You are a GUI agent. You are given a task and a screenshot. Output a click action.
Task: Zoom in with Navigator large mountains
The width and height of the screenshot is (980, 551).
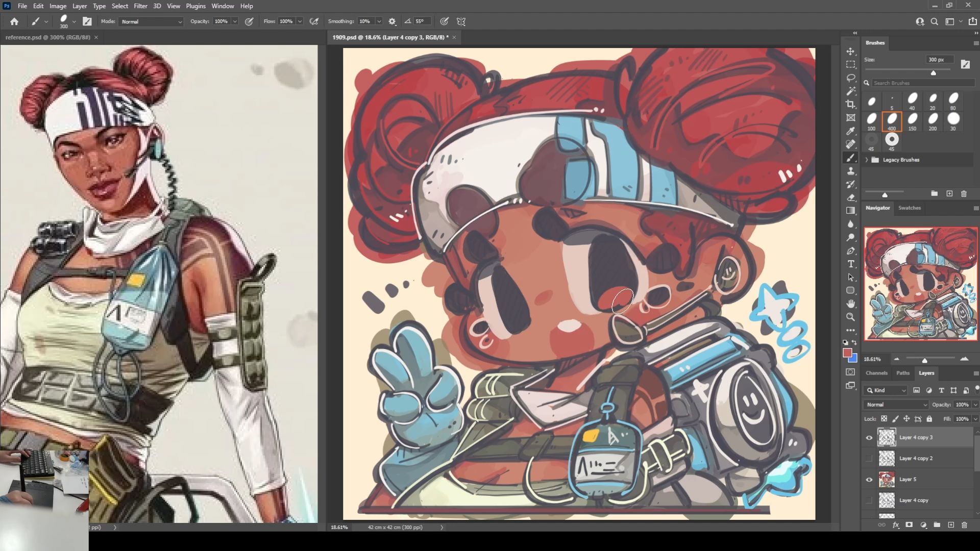(964, 359)
